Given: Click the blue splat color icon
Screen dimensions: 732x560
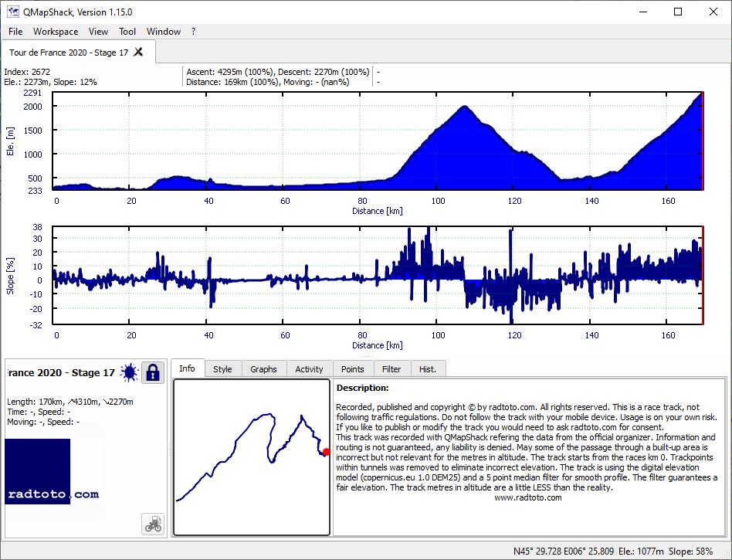Looking at the screenshot, I should pyautogui.click(x=129, y=373).
